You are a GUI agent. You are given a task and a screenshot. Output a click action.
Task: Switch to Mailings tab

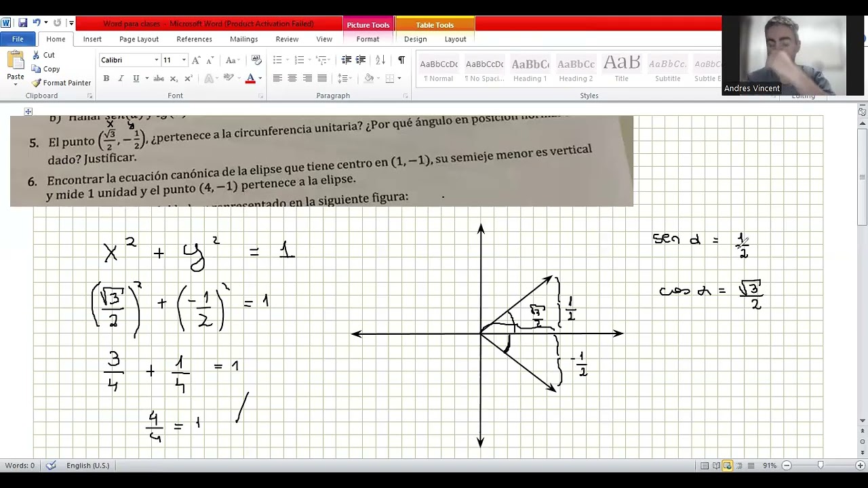tap(243, 39)
